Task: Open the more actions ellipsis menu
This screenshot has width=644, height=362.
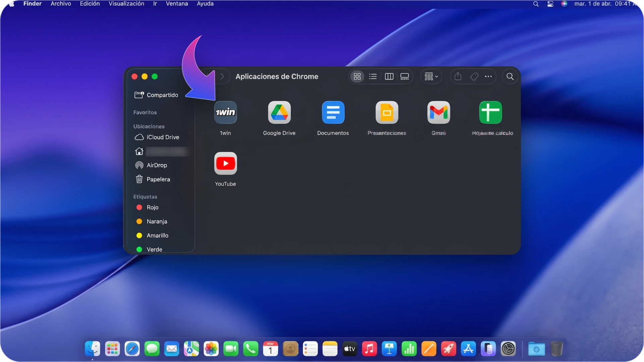Action: 488,76
